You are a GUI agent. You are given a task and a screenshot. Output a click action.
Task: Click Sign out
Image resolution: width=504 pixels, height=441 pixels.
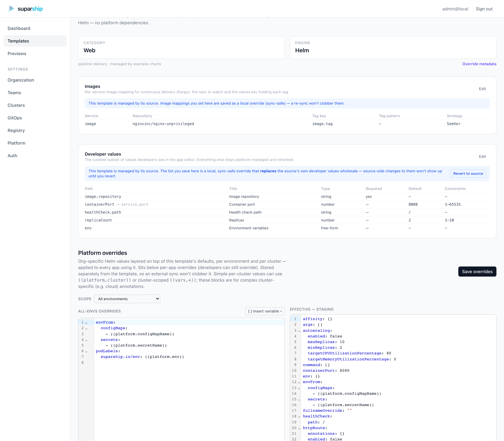pos(484,9)
